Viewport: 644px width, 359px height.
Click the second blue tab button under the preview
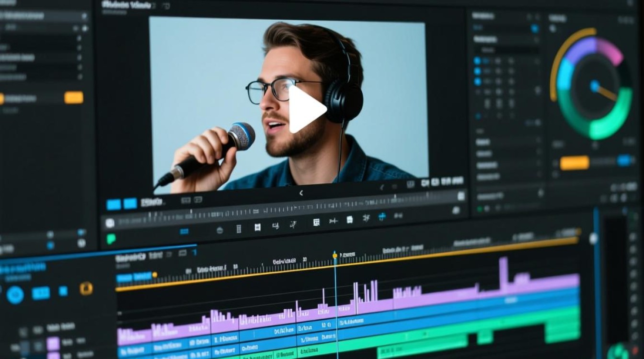point(130,203)
